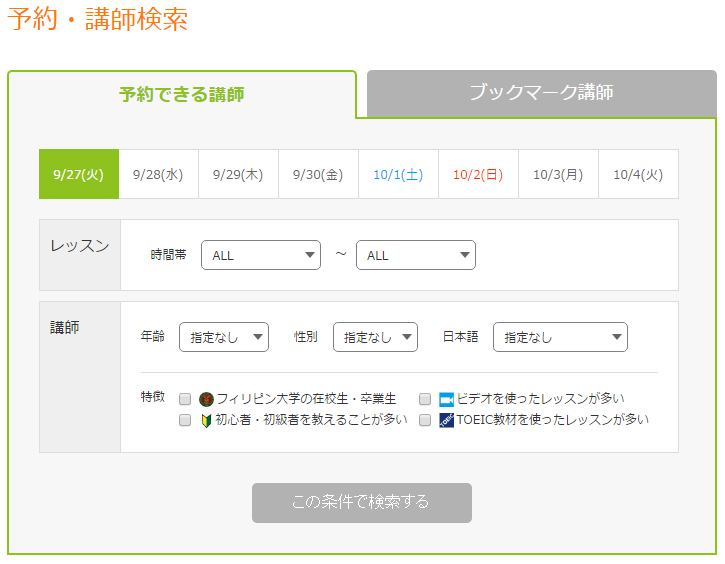Click the 日本語 label
This screenshot has width=725, height=564.
coord(461,337)
